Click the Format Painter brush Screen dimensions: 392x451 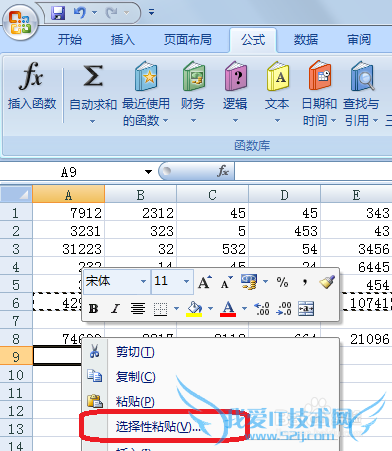[x=327, y=282]
